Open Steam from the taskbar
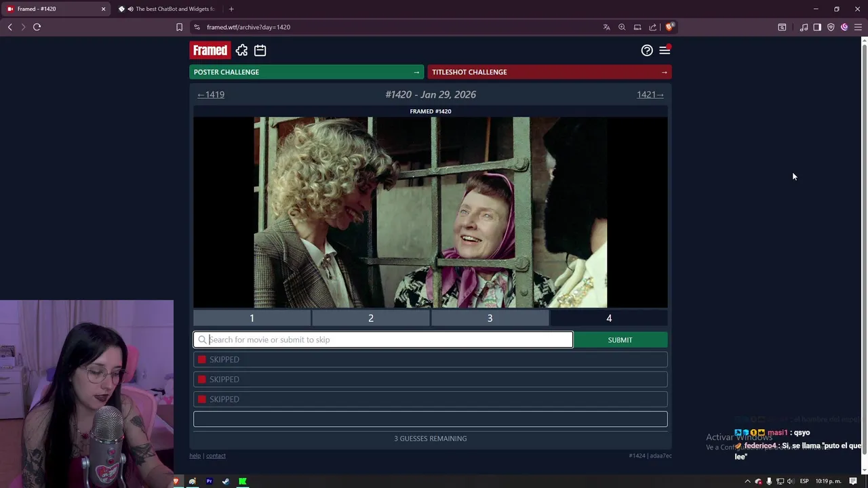This screenshot has width=868, height=488. 226,481
